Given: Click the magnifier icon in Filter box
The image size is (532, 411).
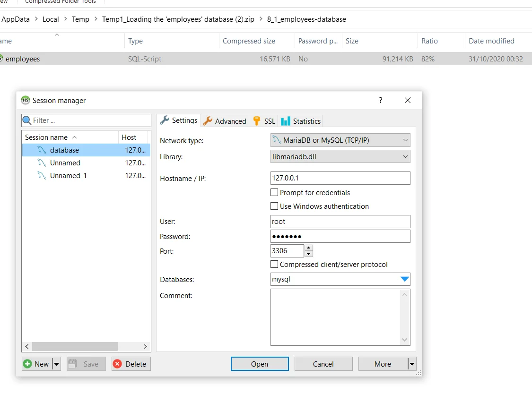Looking at the screenshot, I should point(27,120).
